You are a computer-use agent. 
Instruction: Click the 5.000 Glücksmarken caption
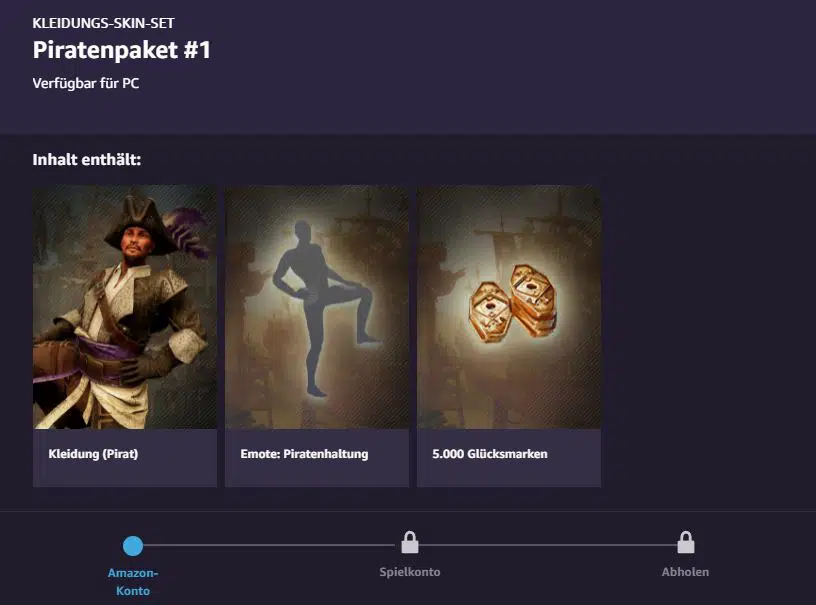tap(490, 454)
